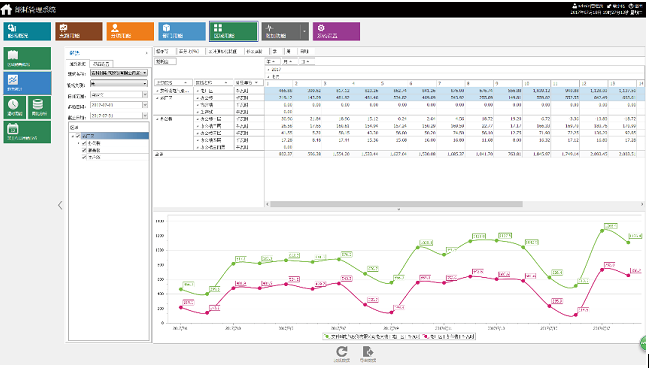Open the green sidebar tile with clock icon
The image size is (649, 368).
click(14, 108)
